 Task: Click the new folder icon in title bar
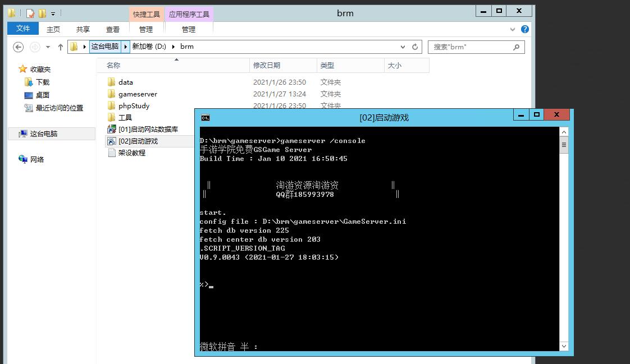(x=42, y=13)
